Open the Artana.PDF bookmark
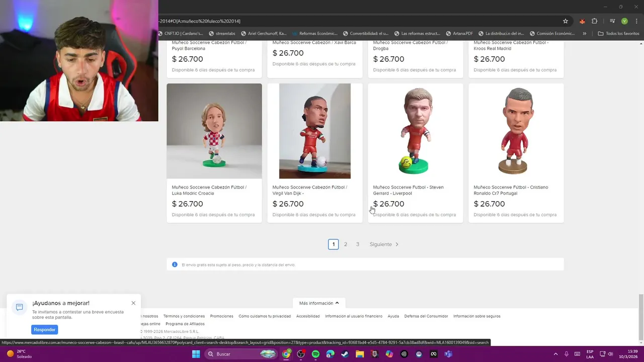This screenshot has height=362, width=644. pyautogui.click(x=459, y=34)
